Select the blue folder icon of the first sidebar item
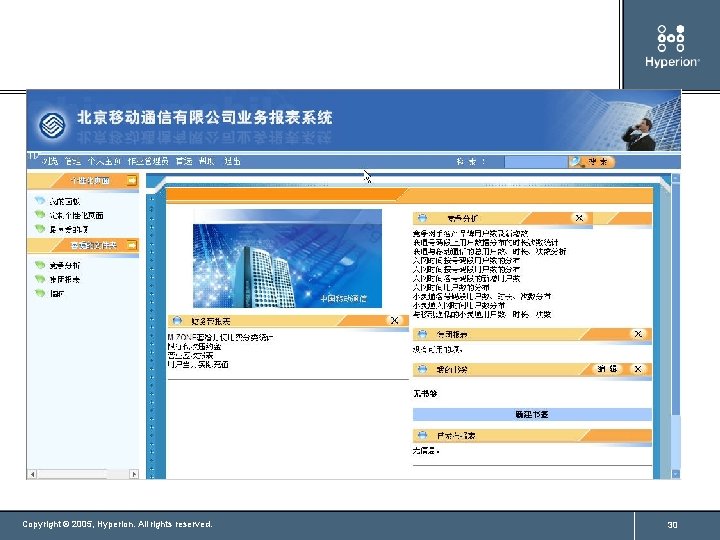This screenshot has width=720, height=540. (40, 201)
